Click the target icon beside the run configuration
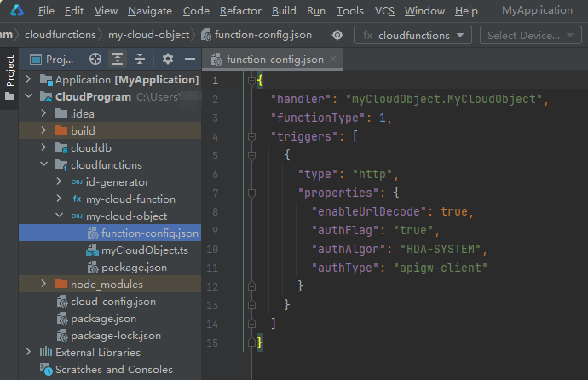 pos(337,35)
